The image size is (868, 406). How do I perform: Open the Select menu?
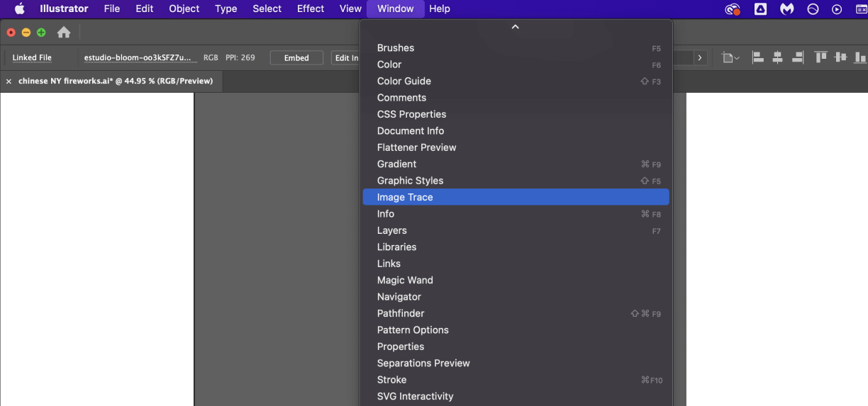pyautogui.click(x=267, y=9)
